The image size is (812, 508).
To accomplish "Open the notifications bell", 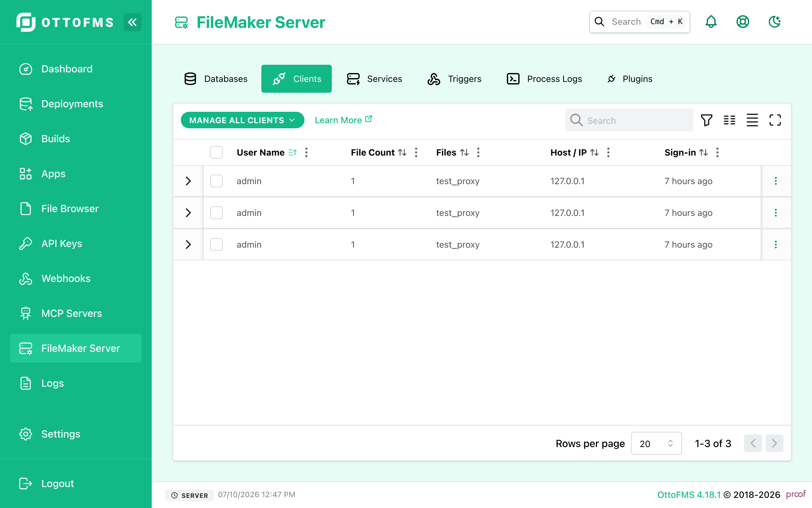I will (711, 22).
